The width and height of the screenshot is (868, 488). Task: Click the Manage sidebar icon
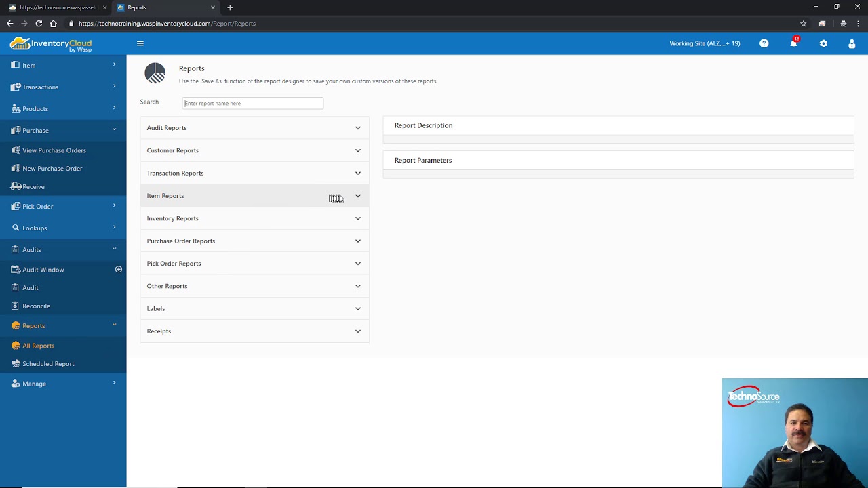(16, 384)
